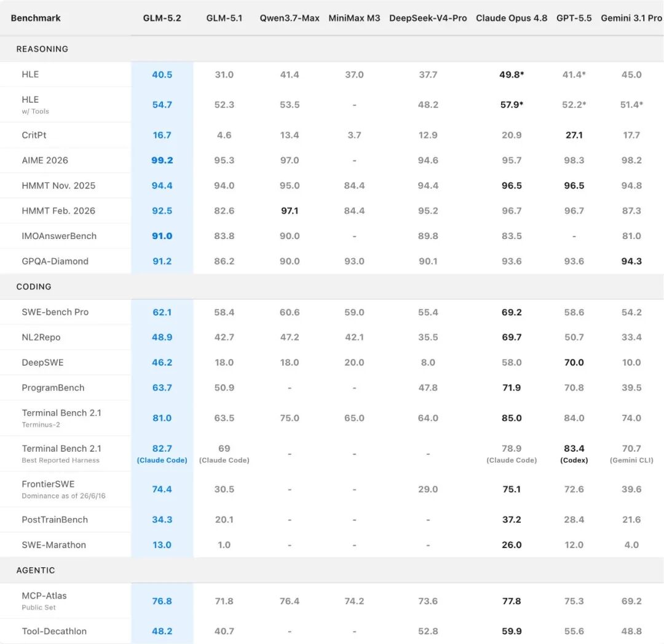Click Claude Opus 4.8 score 57.9* for HLE w/ Tools
664x644 pixels.
[512, 104]
